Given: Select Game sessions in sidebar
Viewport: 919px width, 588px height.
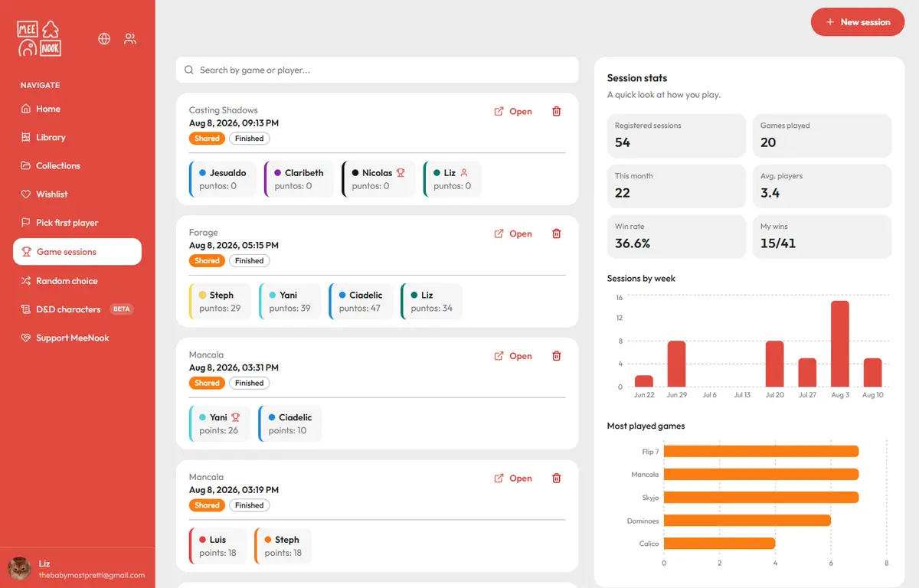Looking at the screenshot, I should coord(77,252).
